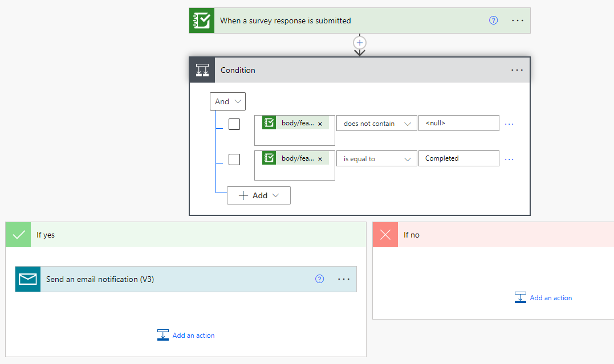614x364 pixels.
Task: Click the Add condition row button
Action: click(259, 195)
